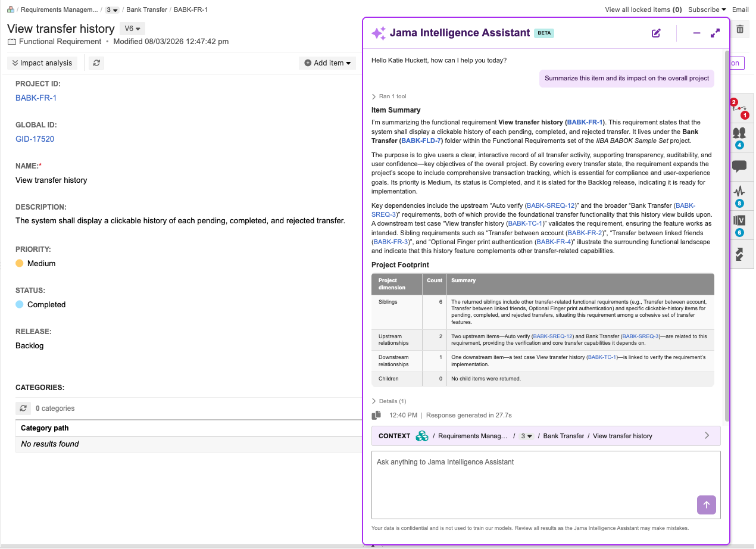Expand the CONTEXT bar chevron
This screenshot has width=756, height=549.
[x=707, y=436]
